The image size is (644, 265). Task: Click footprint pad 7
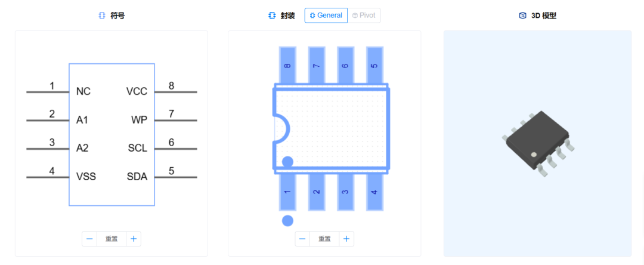pos(316,65)
